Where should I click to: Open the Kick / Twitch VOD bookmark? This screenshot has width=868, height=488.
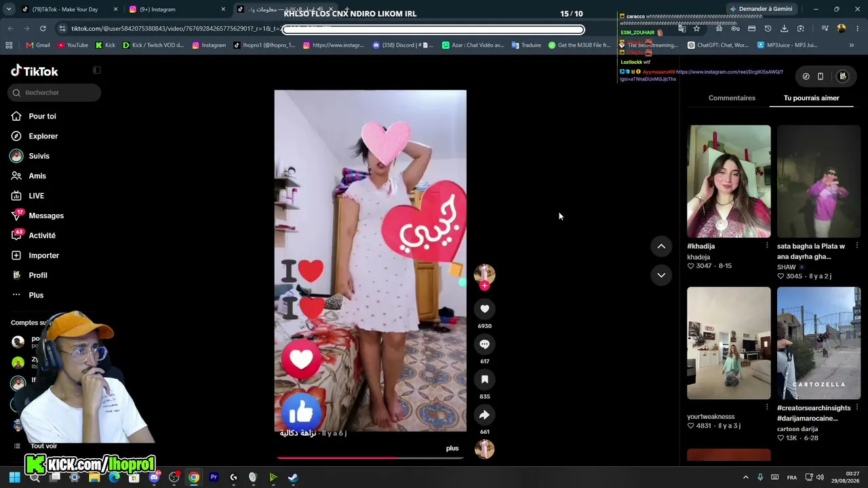click(153, 45)
